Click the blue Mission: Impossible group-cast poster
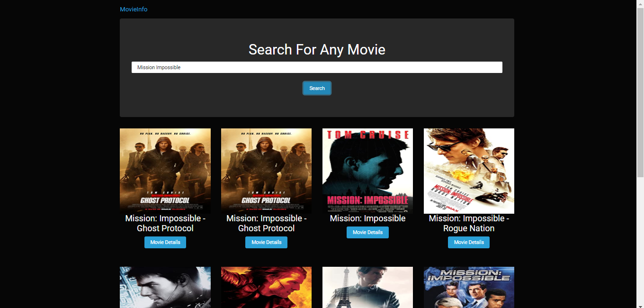 point(469,287)
